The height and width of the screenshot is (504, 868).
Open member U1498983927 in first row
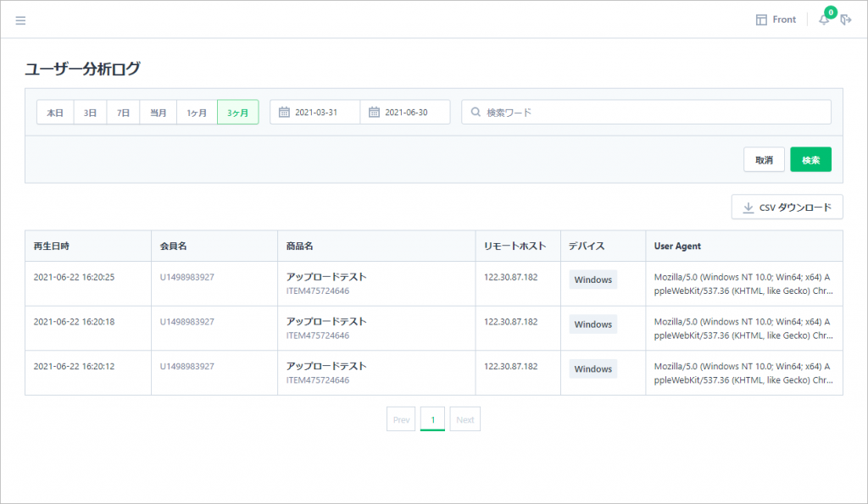[186, 277]
